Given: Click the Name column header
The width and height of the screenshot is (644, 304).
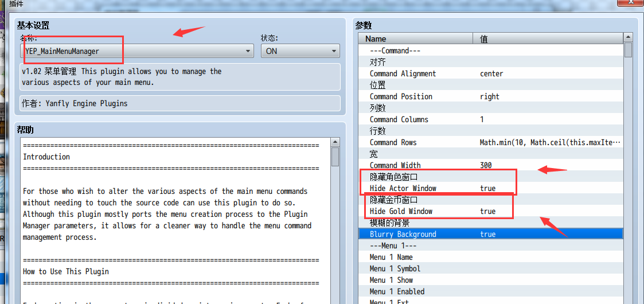Looking at the screenshot, I should coord(416,39).
